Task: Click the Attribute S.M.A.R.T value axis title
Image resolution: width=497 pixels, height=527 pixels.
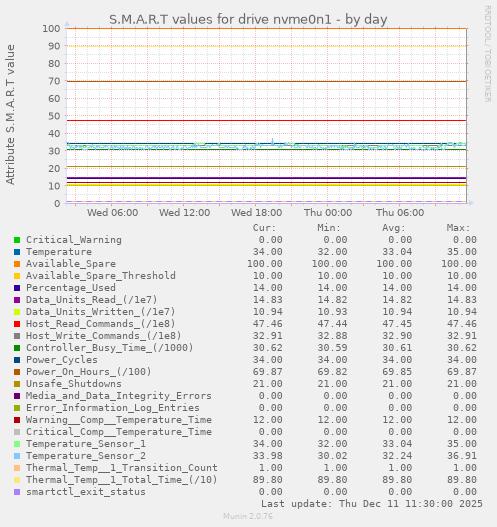Action: [x=10, y=115]
